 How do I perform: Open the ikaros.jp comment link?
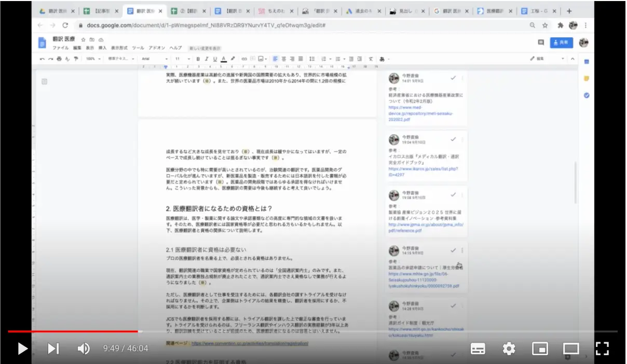tap(423, 172)
